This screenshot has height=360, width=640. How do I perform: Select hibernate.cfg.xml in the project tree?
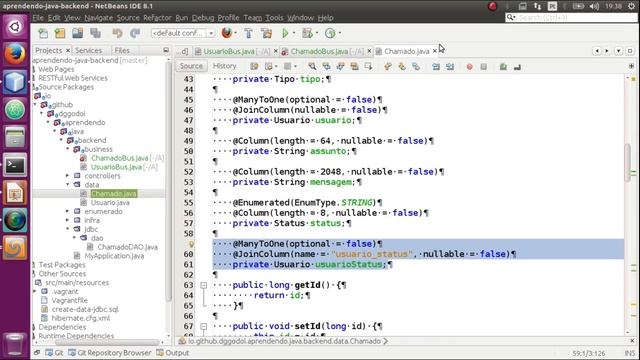(x=80, y=318)
